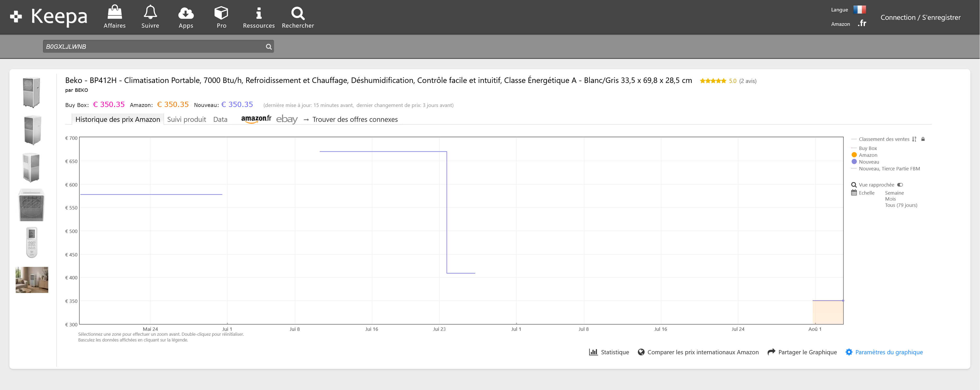
Task: Click the Vue rapprochée magnifier icon
Action: tap(854, 185)
